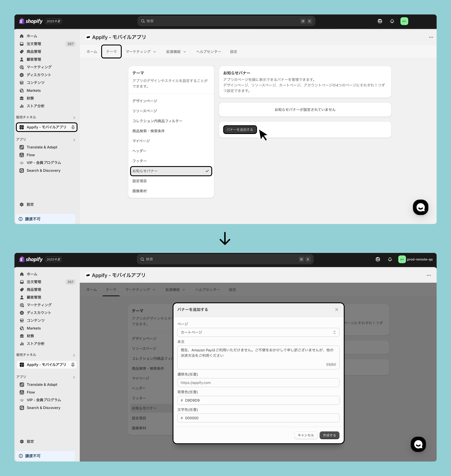
Task: Click Search & Discovery icon in top sidebar
Action: tap(22, 170)
